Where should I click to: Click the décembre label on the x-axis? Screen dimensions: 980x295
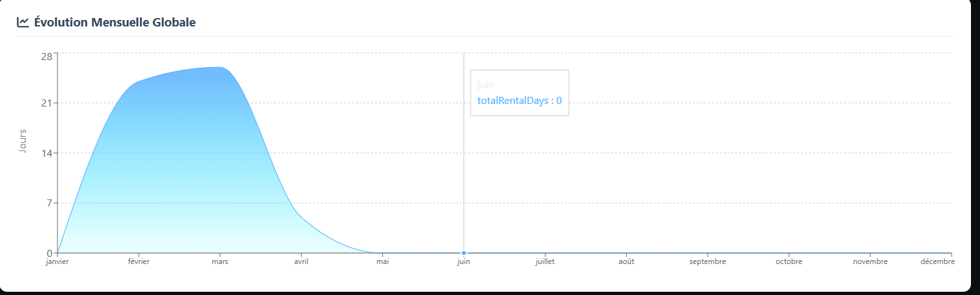pos(937,262)
